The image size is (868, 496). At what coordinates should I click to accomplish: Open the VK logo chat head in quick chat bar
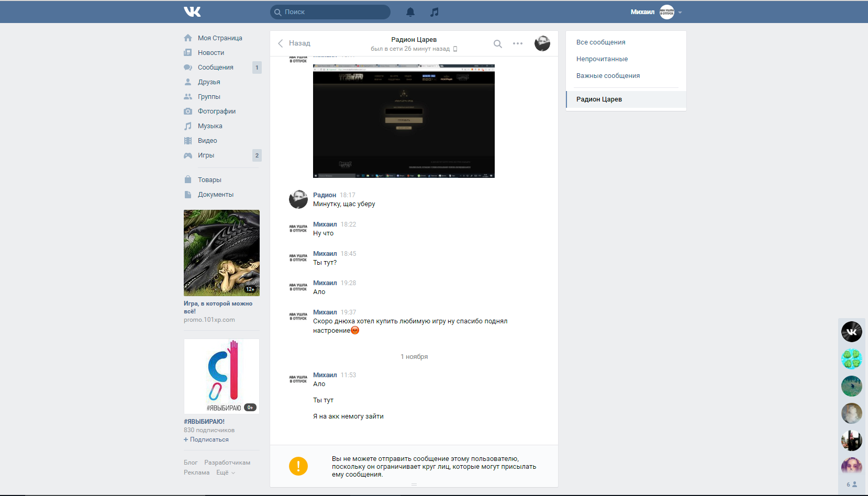852,332
